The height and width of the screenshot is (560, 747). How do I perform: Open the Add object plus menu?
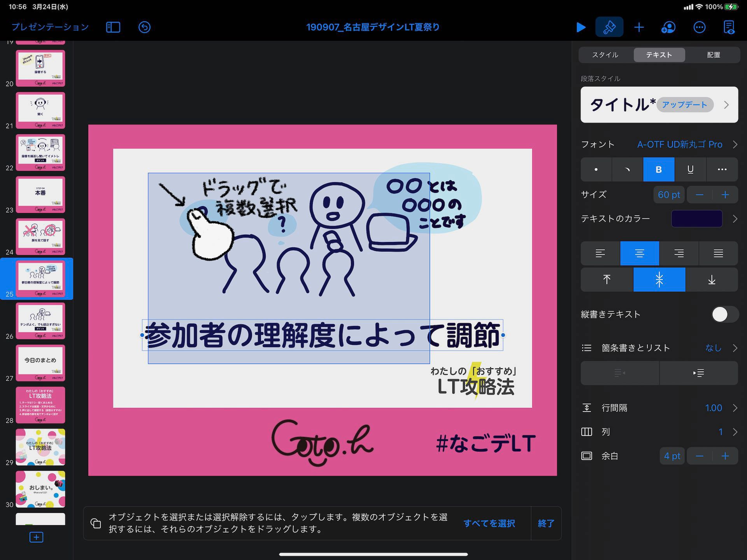pyautogui.click(x=639, y=27)
